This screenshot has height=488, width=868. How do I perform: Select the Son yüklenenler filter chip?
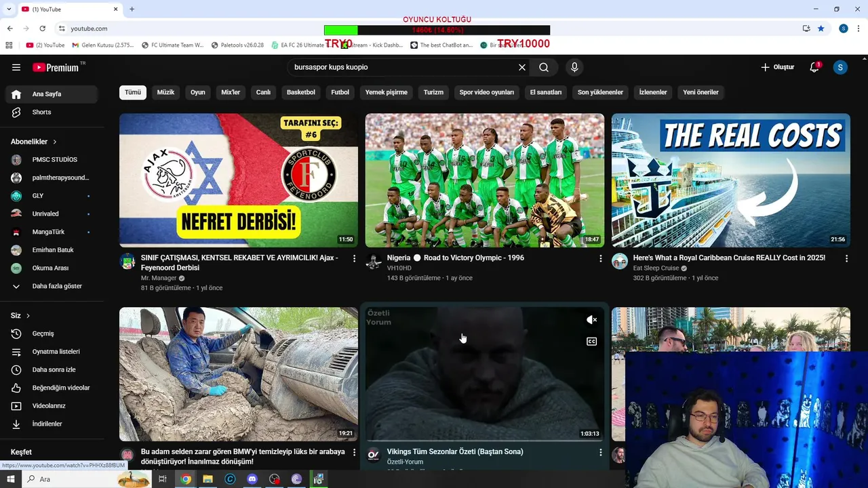point(600,92)
